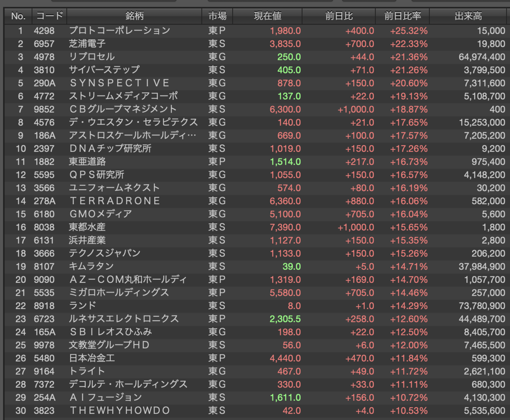
Task: Click stock code 6957
Action: 44,44
